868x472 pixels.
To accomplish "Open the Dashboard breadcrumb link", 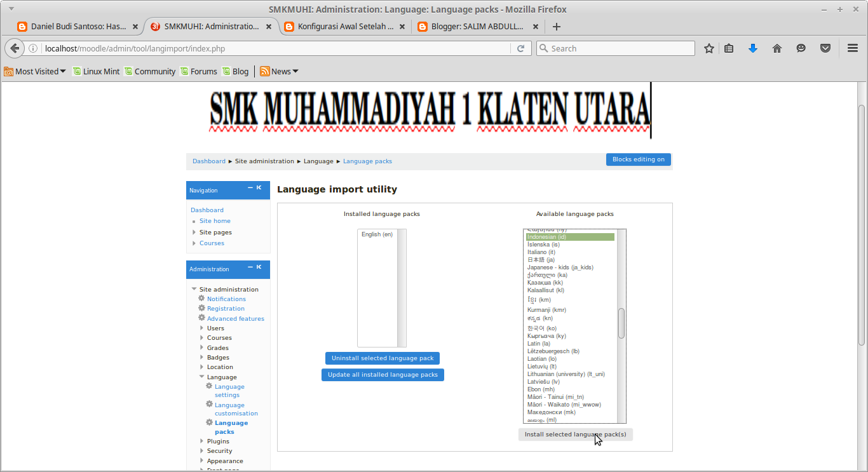I will pyautogui.click(x=208, y=161).
